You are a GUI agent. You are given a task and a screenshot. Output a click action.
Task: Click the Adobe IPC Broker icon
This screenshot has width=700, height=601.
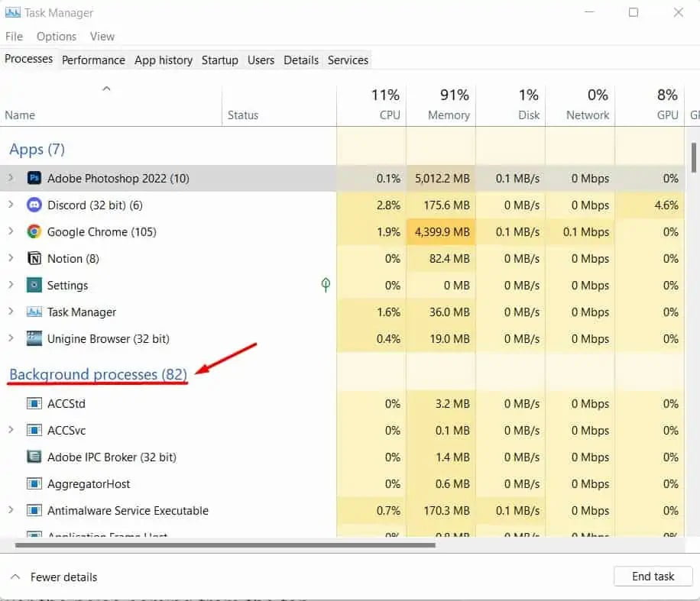pyautogui.click(x=34, y=457)
